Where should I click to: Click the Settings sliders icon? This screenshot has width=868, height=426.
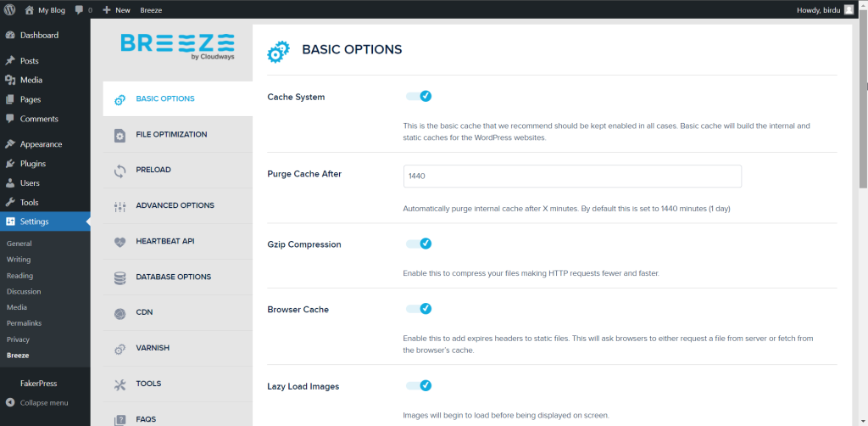coord(10,221)
